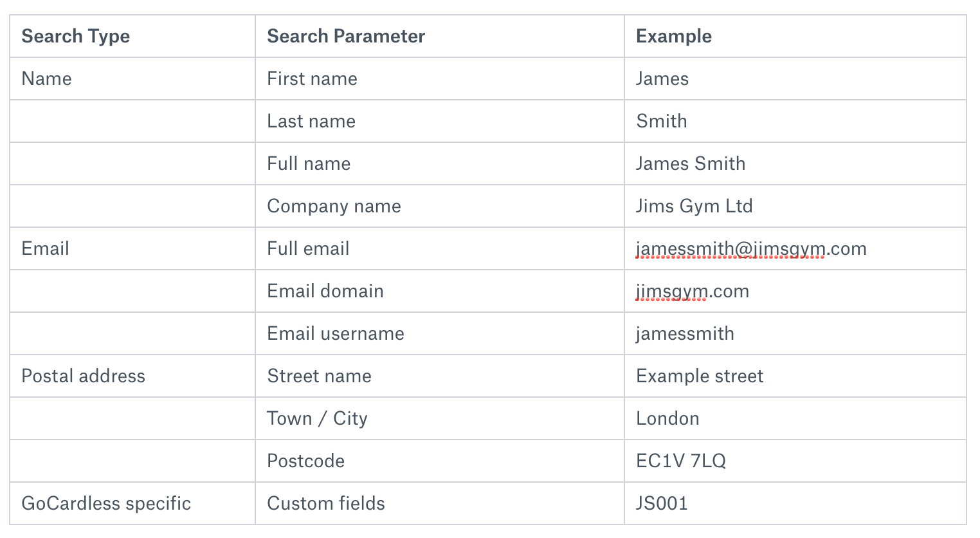Click the Search Parameter column header
This screenshot has width=980, height=538.
pyautogui.click(x=440, y=36)
